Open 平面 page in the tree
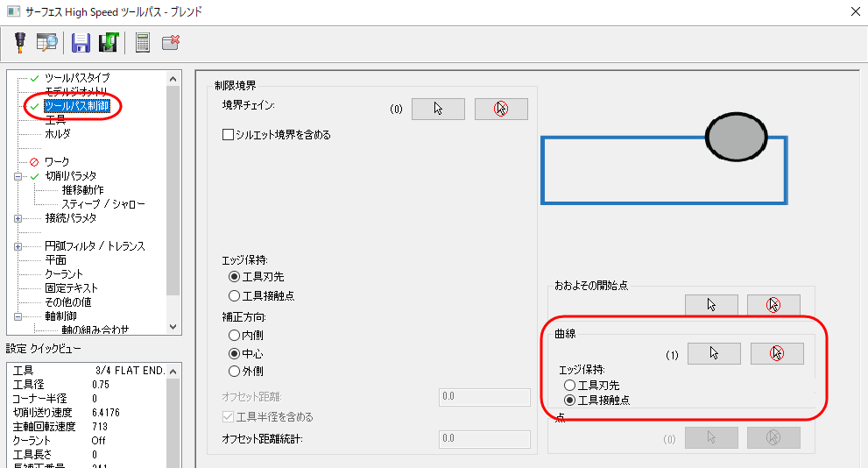The height and width of the screenshot is (468, 868). point(55,260)
